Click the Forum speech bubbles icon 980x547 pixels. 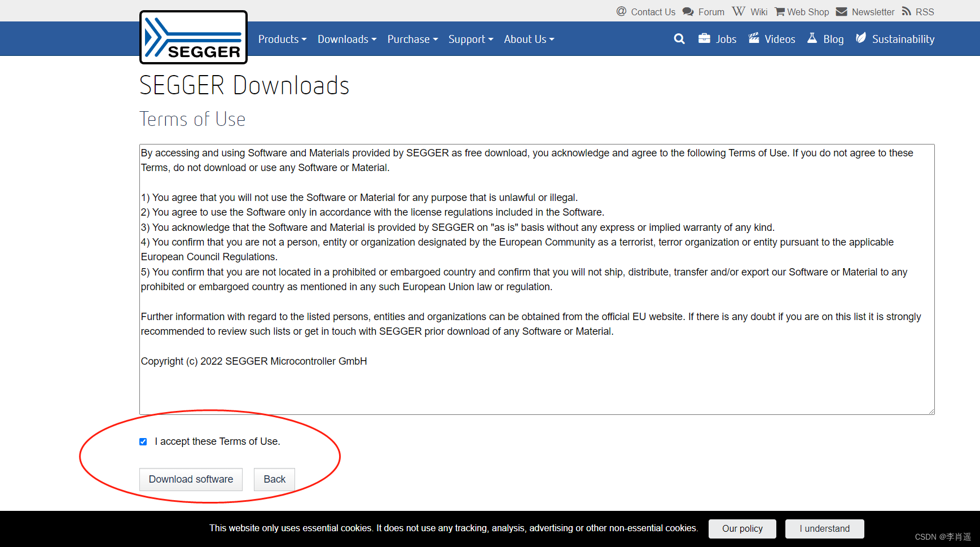point(688,11)
